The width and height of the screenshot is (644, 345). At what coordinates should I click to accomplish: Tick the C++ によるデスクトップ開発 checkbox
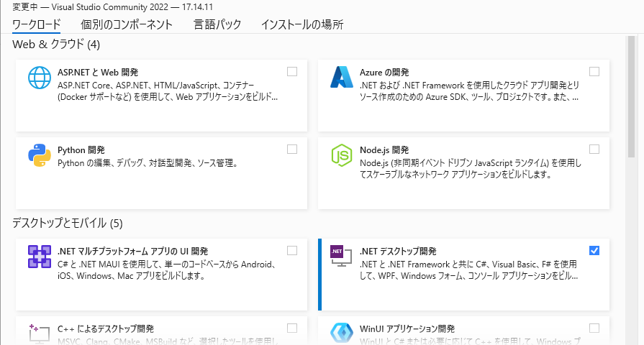[x=292, y=328]
